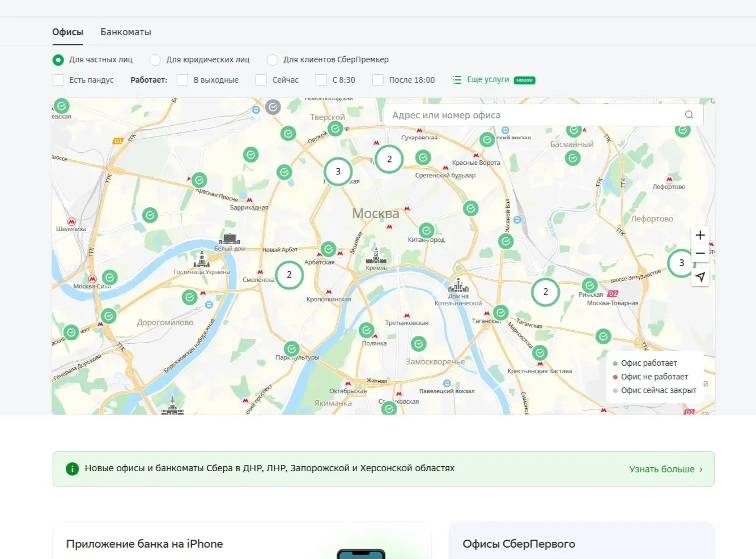This screenshot has width=756, height=559.
Task: Zoom out the map with minus button
Action: (x=700, y=253)
